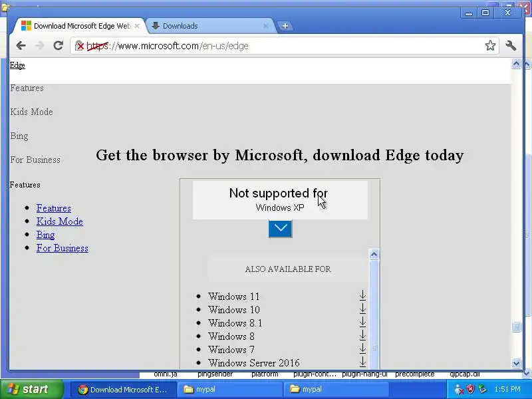Image resolution: width=532 pixels, height=399 pixels.
Task: Minimize the browser window
Action: tap(469, 13)
